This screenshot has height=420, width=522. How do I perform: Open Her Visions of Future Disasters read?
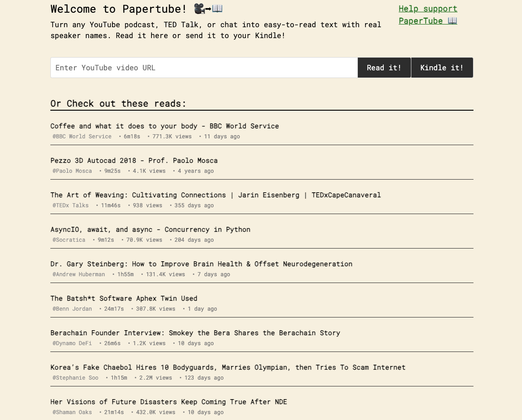click(168, 402)
